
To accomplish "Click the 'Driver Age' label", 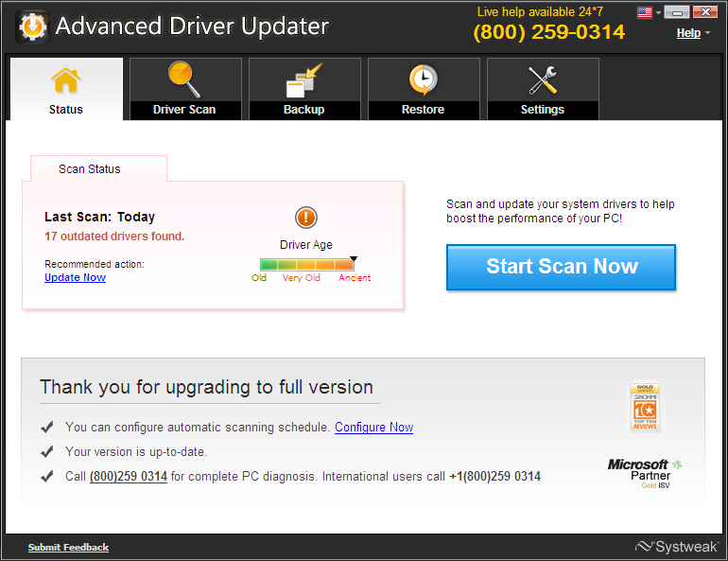I will pos(306,245).
